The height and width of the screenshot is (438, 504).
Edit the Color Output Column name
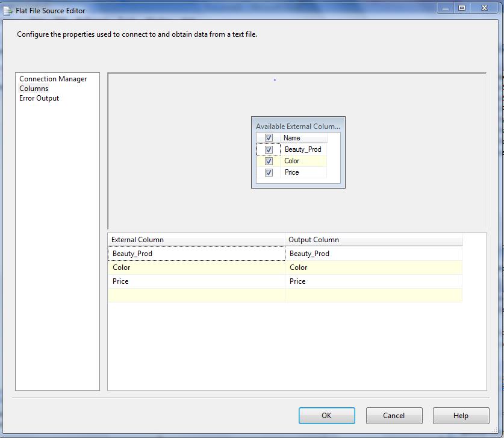click(373, 267)
